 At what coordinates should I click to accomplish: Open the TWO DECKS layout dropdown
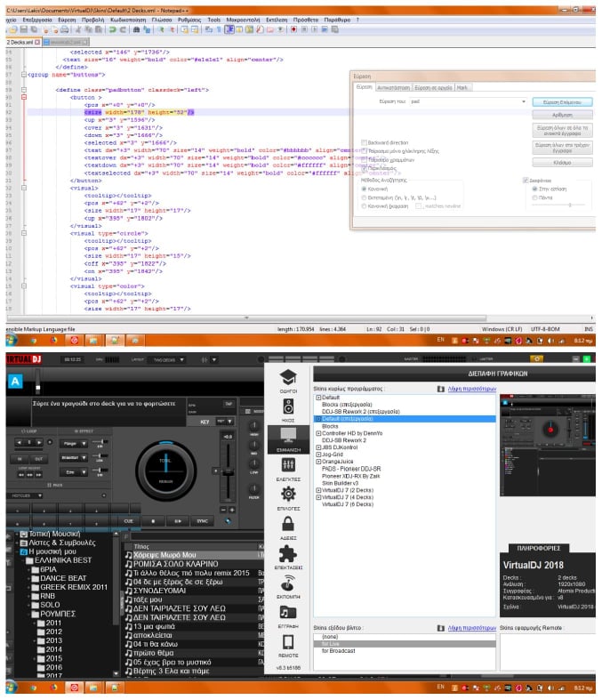pos(169,359)
